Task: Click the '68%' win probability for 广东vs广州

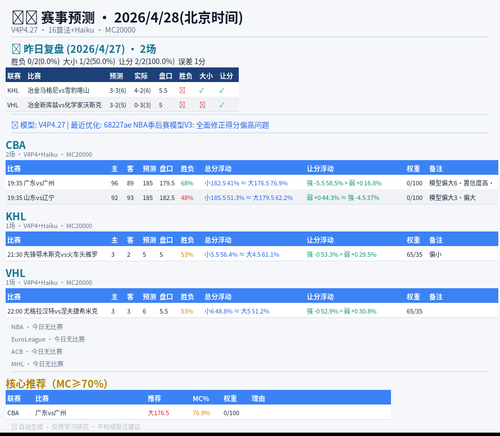Action: click(187, 183)
